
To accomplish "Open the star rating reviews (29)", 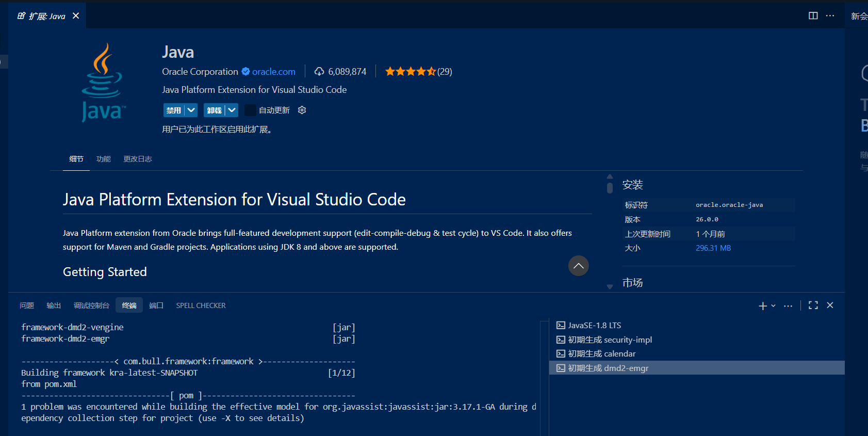I will point(418,72).
